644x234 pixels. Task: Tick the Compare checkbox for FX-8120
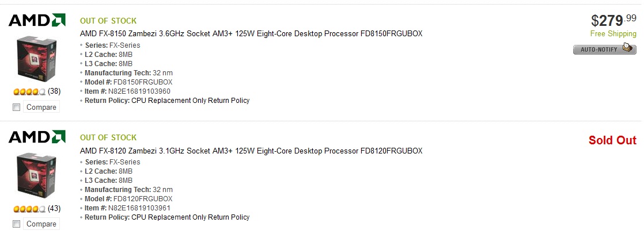click(17, 224)
